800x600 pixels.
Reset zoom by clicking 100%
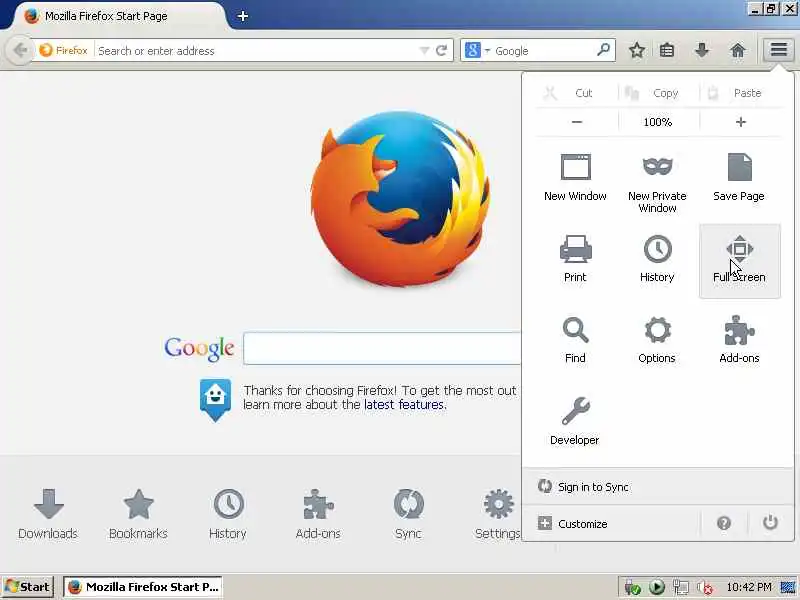coord(658,122)
